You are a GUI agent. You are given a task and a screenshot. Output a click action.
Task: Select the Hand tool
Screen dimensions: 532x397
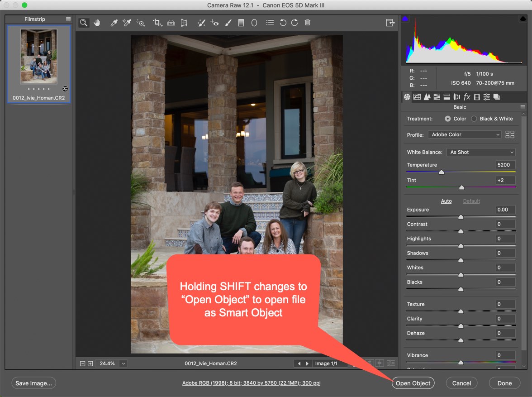[x=97, y=23]
